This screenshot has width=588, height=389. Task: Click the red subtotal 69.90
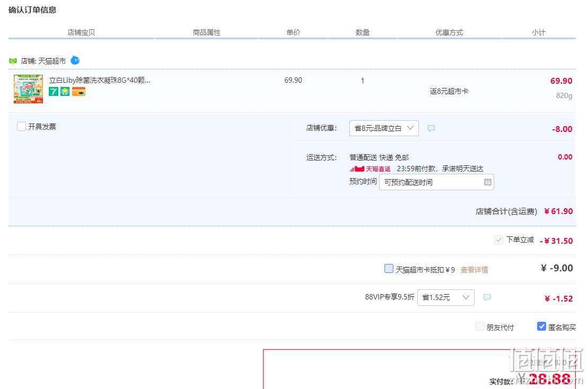pos(561,81)
